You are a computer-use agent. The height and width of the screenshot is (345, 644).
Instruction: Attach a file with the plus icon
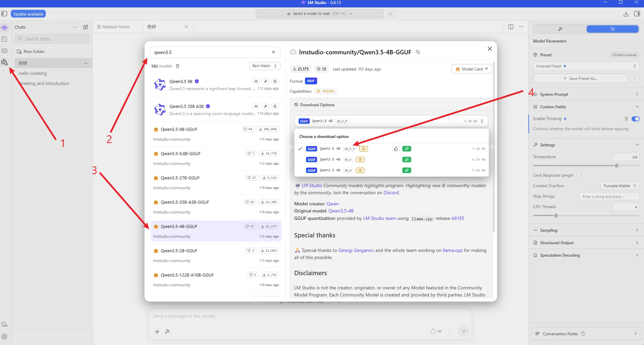click(157, 332)
